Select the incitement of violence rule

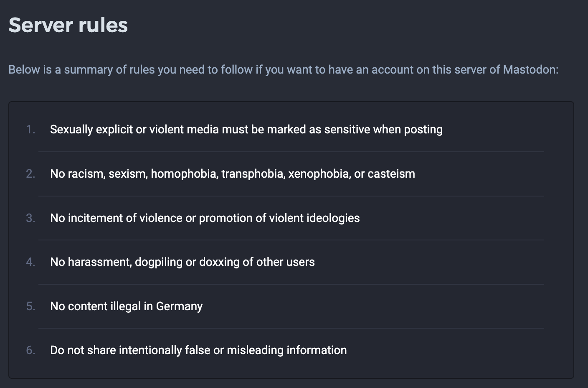point(205,218)
